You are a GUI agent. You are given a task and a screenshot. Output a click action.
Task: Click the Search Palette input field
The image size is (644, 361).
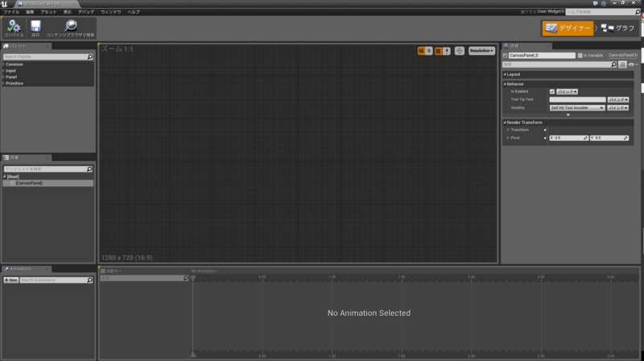[48, 56]
